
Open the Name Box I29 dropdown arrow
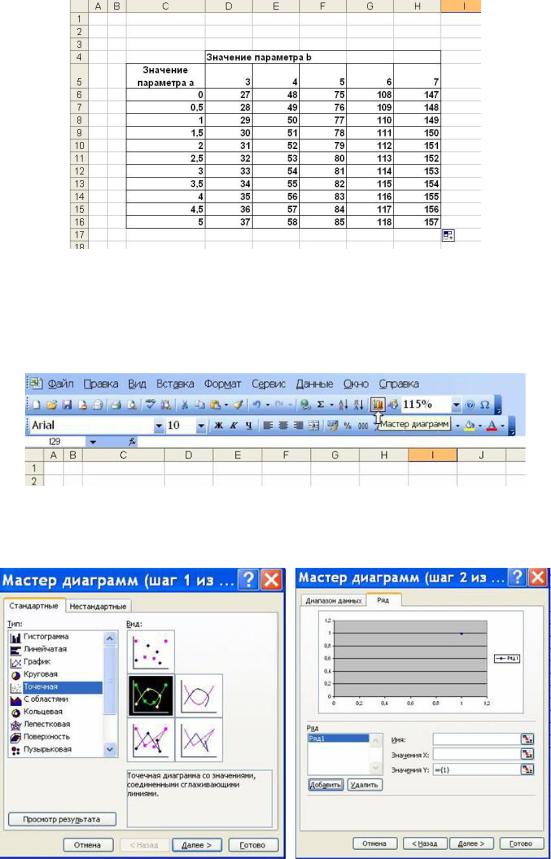click(x=93, y=441)
